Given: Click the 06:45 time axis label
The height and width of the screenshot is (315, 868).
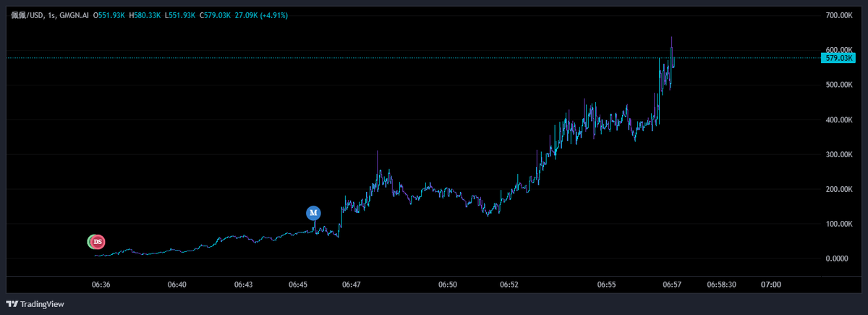Looking at the screenshot, I should tap(297, 285).
